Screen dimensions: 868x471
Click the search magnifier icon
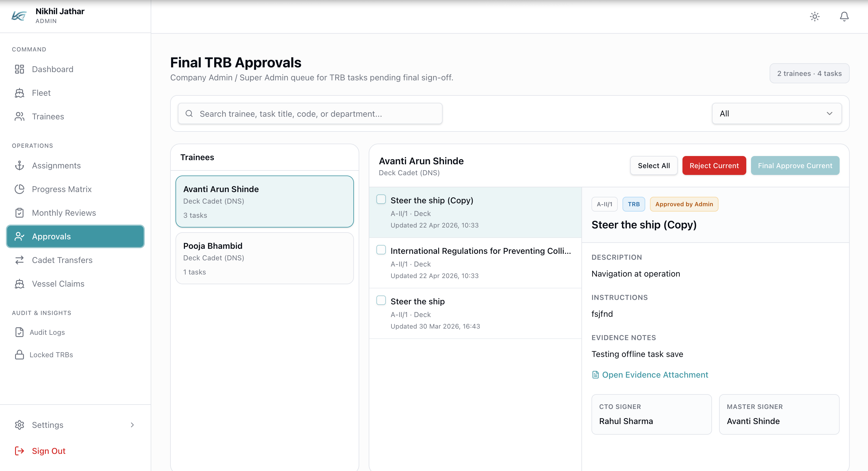coord(189,113)
